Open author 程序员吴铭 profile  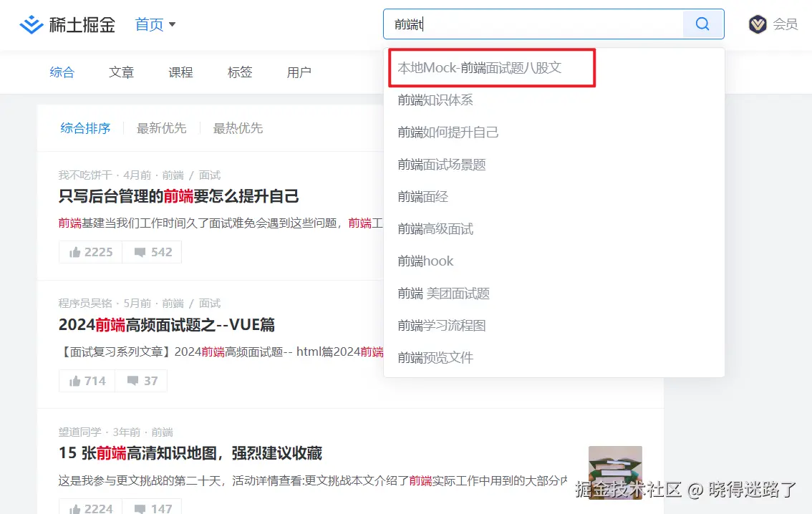(85, 304)
